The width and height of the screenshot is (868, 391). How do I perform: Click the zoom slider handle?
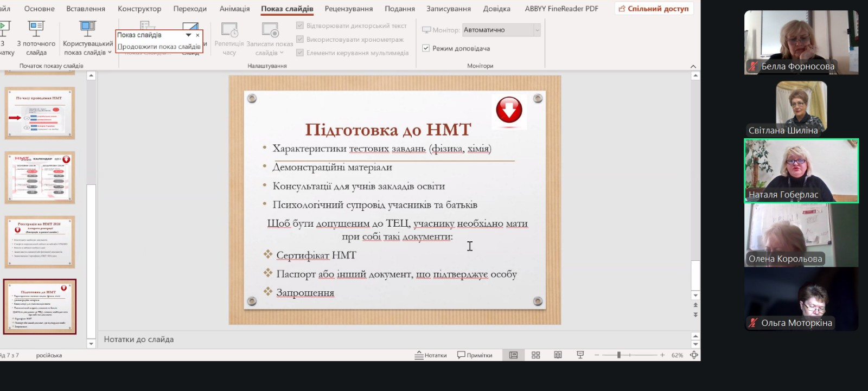click(x=618, y=355)
